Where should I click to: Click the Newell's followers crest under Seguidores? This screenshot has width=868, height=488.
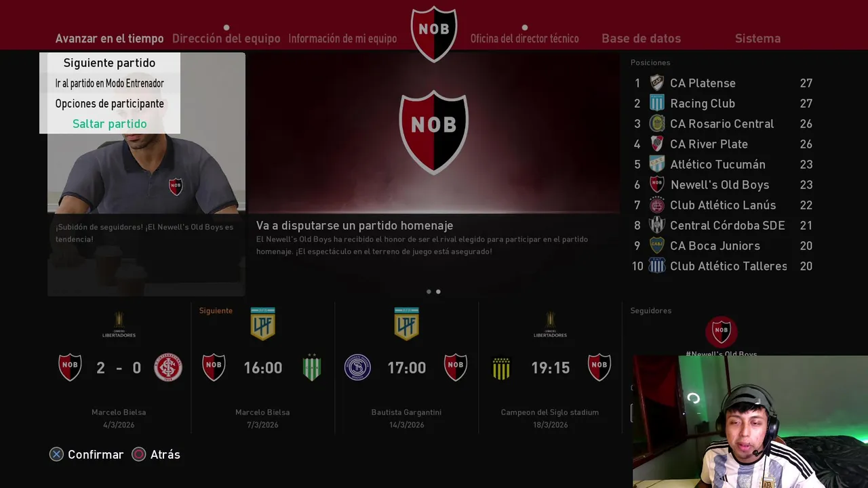(x=721, y=331)
